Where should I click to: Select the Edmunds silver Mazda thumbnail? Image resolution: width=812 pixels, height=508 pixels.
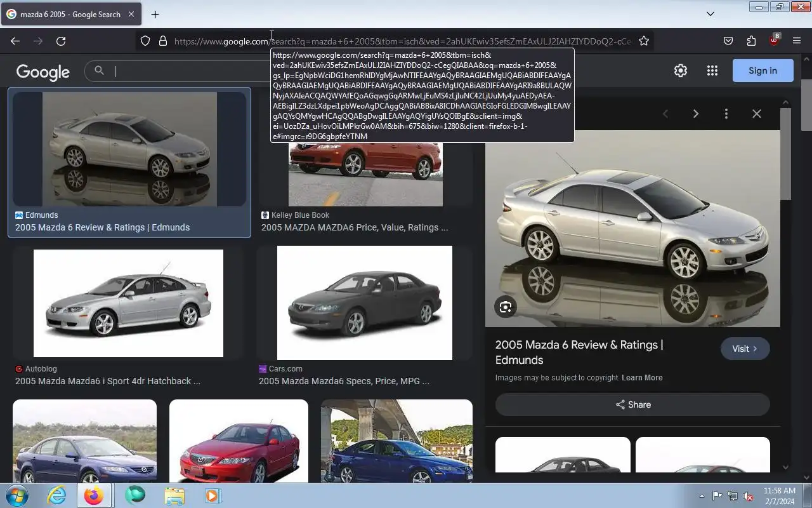pyautogui.click(x=129, y=149)
